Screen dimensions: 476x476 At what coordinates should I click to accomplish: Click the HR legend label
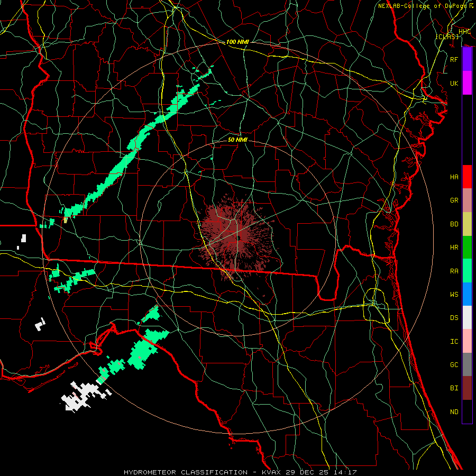pos(454,248)
